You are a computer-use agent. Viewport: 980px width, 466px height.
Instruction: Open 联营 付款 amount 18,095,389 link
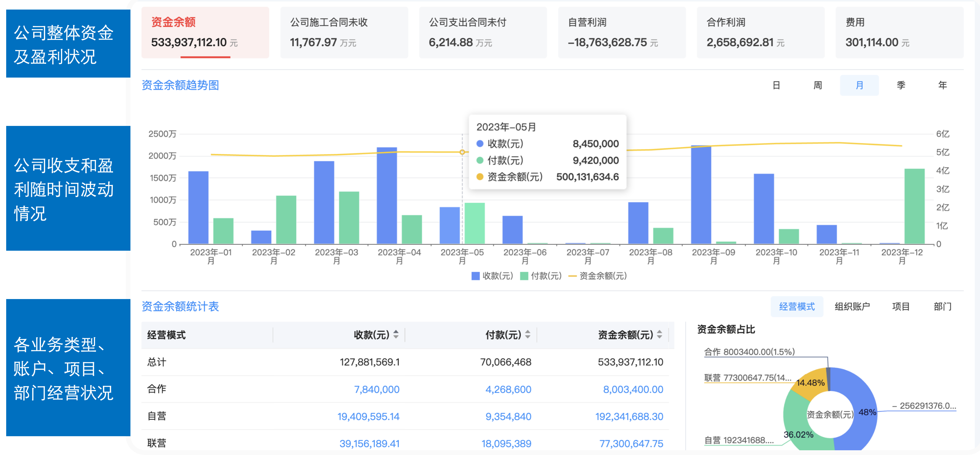click(x=506, y=443)
